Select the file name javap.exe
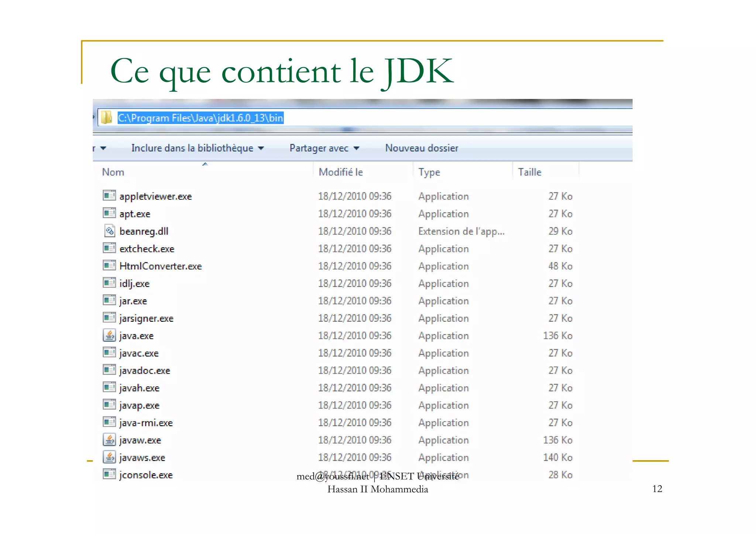This screenshot has height=534, width=756. pyautogui.click(x=139, y=406)
